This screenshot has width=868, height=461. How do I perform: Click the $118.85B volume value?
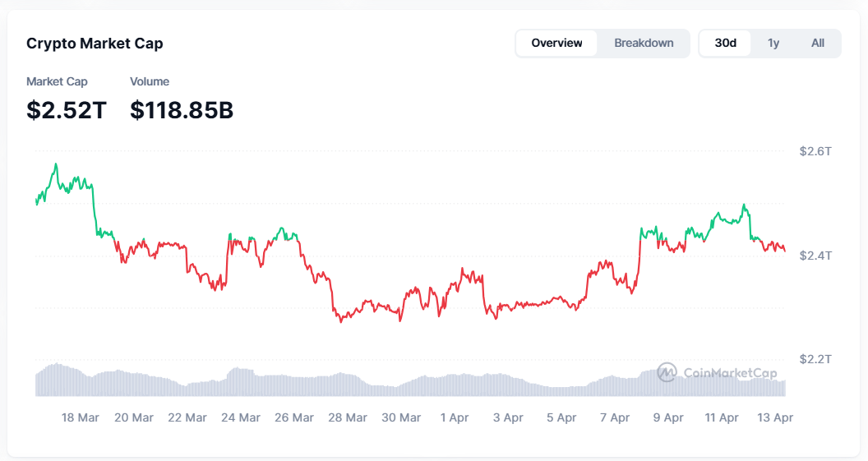click(x=182, y=110)
